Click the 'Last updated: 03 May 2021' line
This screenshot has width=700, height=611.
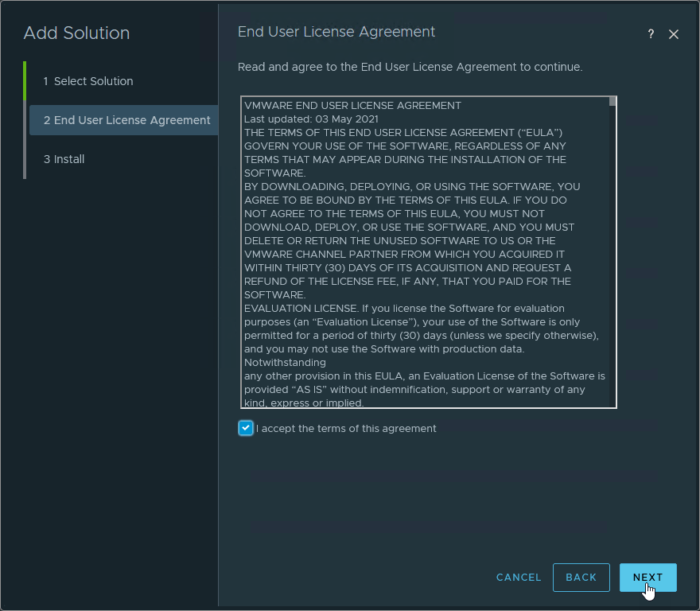click(311, 119)
